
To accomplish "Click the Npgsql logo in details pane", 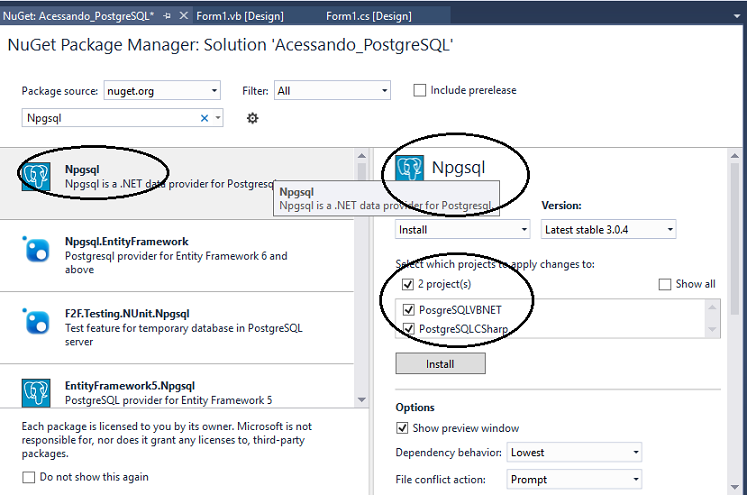I will (409, 168).
